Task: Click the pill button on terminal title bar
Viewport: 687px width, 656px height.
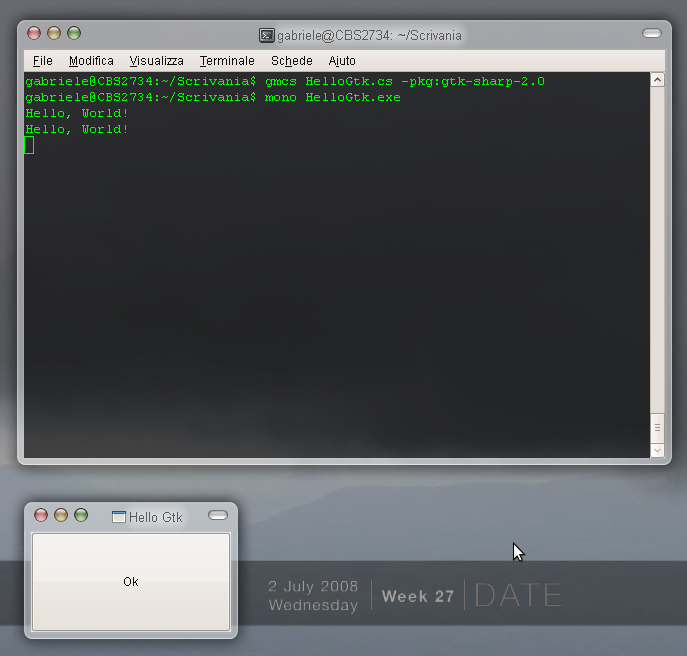Action: pyautogui.click(x=652, y=34)
